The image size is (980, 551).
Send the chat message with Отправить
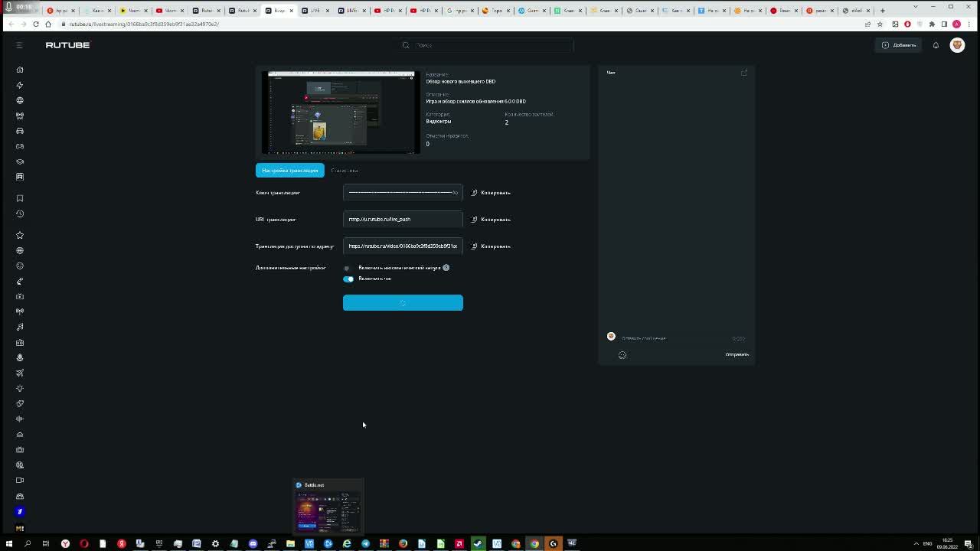tap(737, 354)
